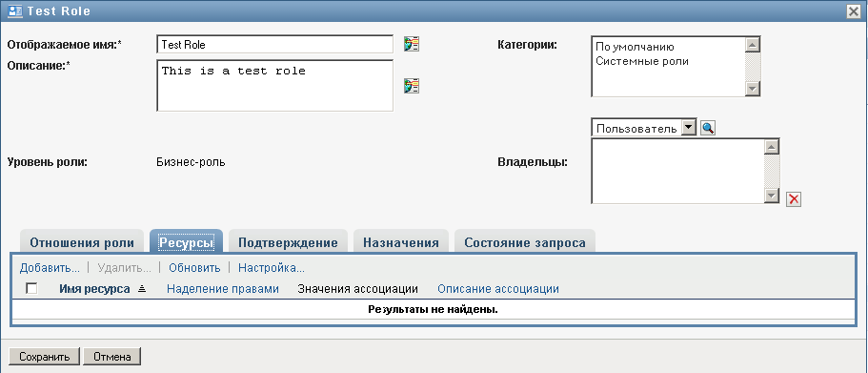Image resolution: width=868 pixels, height=373 pixels.
Task: Go to the Назначения tab
Action: click(401, 242)
